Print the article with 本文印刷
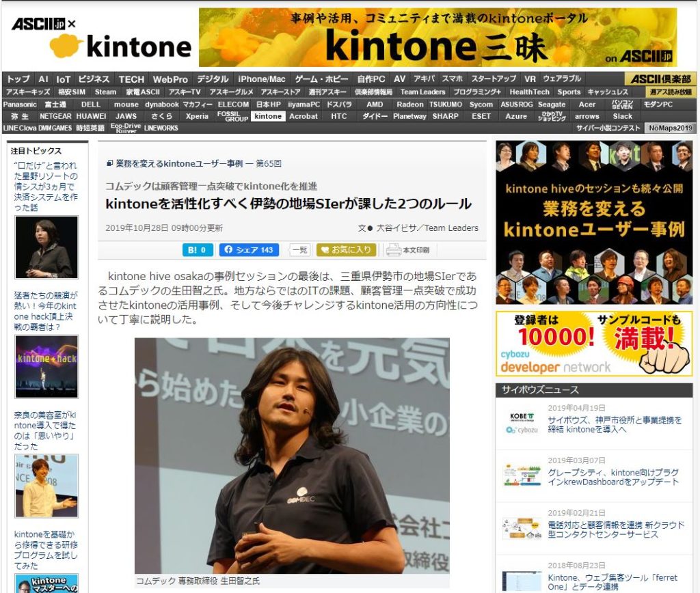 tap(407, 250)
